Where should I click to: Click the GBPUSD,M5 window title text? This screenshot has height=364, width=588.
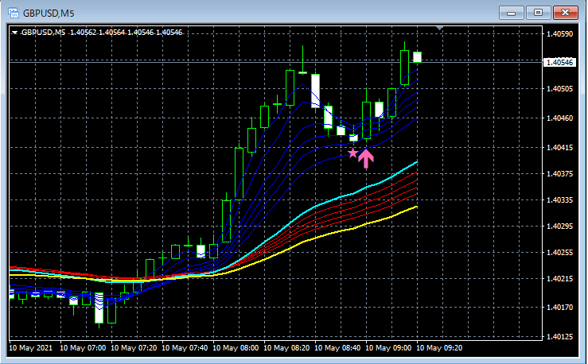49,14
